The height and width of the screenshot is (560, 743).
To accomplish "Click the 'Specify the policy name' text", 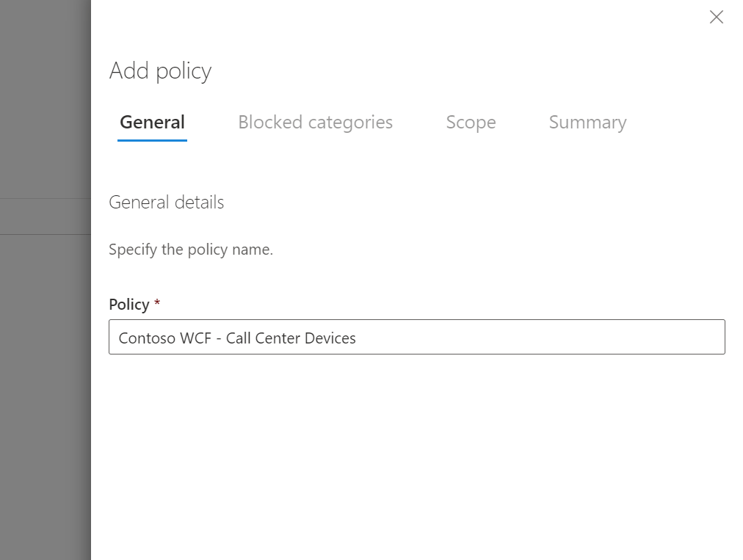I will (191, 249).
